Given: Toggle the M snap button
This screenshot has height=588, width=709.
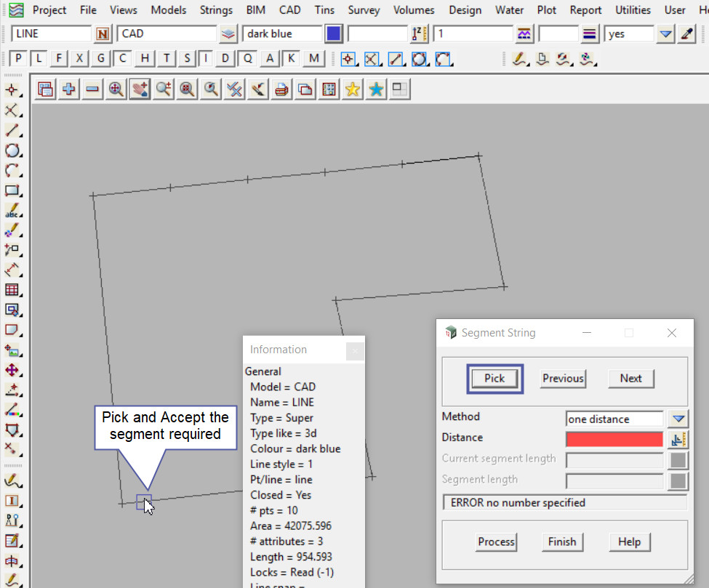Looking at the screenshot, I should 313,59.
